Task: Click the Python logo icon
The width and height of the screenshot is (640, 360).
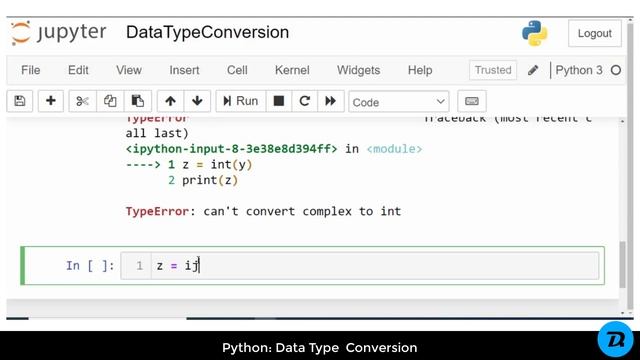Action: 534,33
